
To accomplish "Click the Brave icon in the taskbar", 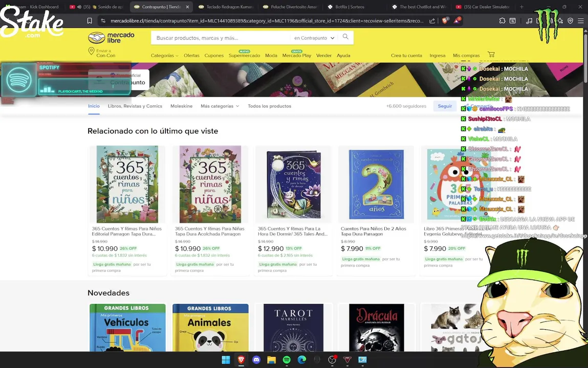I will point(241,360).
